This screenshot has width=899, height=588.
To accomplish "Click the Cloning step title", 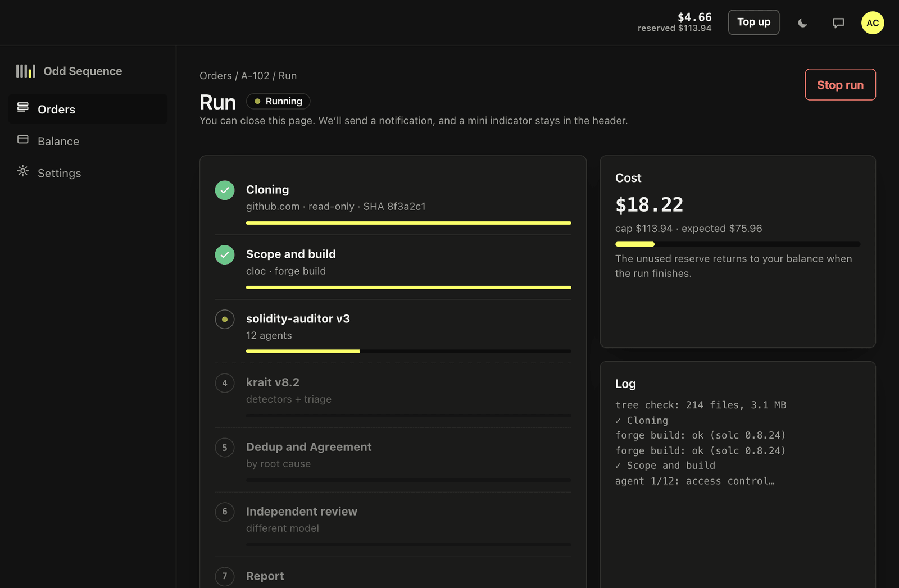I will click(267, 190).
